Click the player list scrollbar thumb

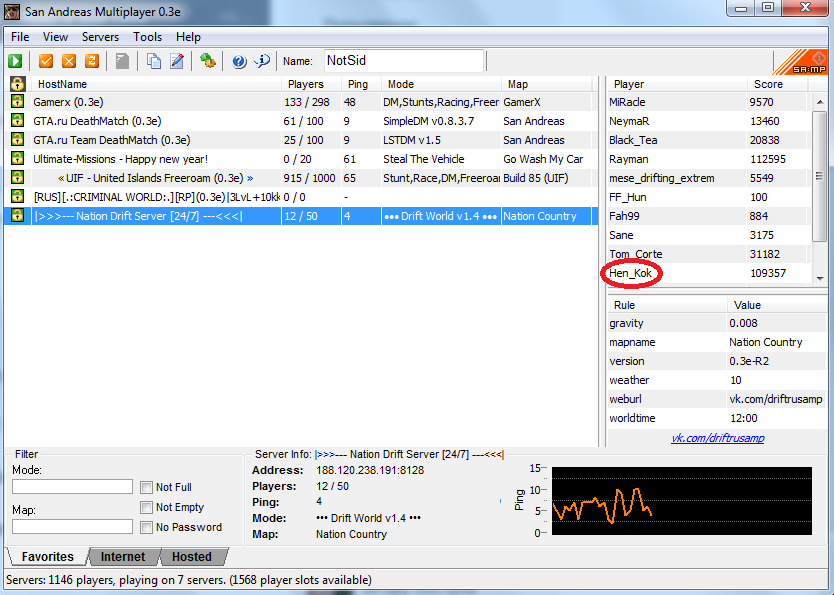pyautogui.click(x=820, y=175)
